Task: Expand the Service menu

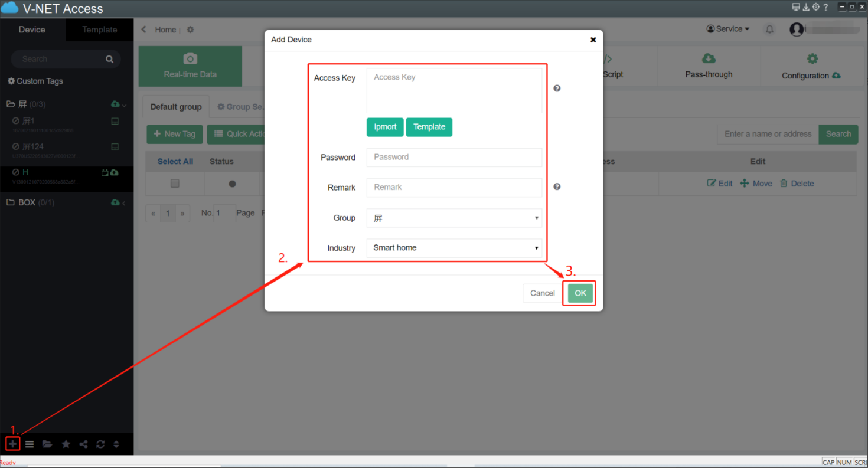Action: click(728, 29)
